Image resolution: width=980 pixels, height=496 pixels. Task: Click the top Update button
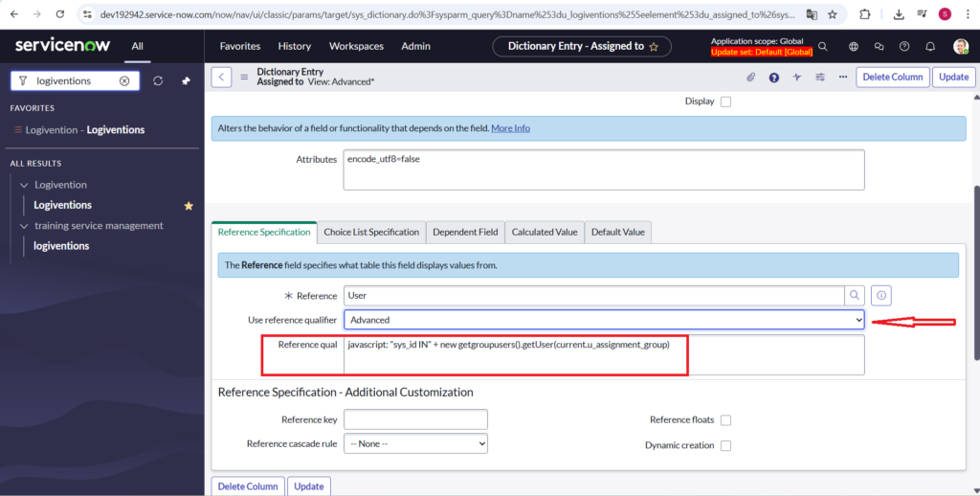pyautogui.click(x=953, y=78)
